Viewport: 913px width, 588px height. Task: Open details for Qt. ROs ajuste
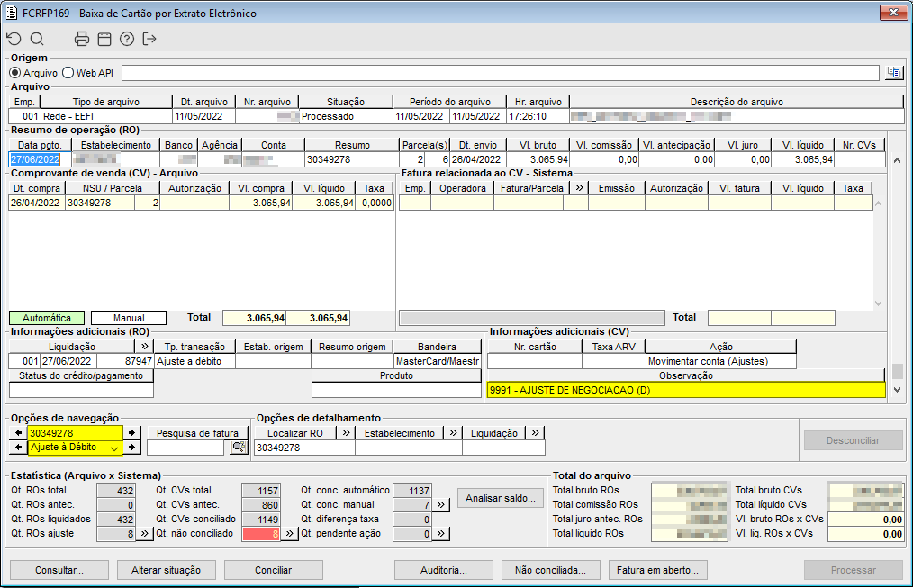tap(144, 533)
